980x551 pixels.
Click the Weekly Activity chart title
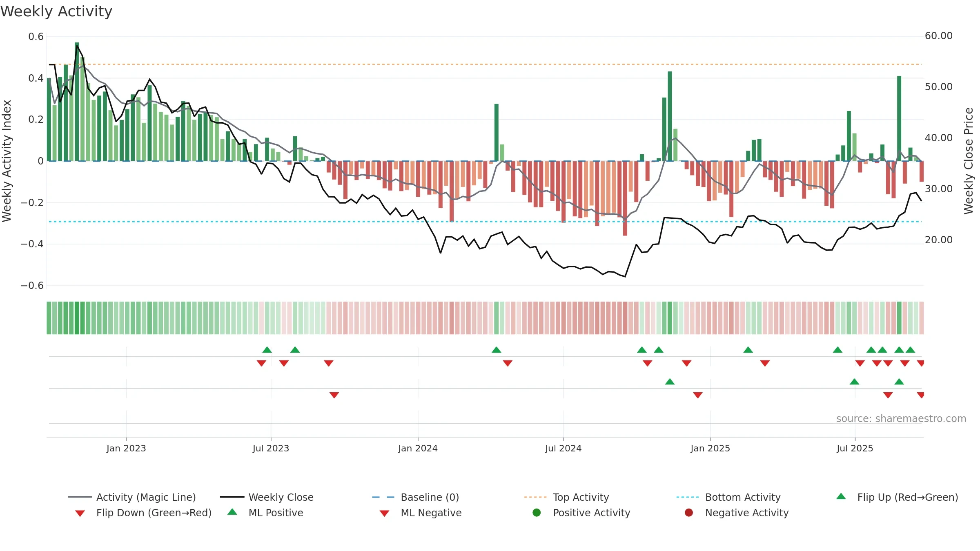point(56,11)
